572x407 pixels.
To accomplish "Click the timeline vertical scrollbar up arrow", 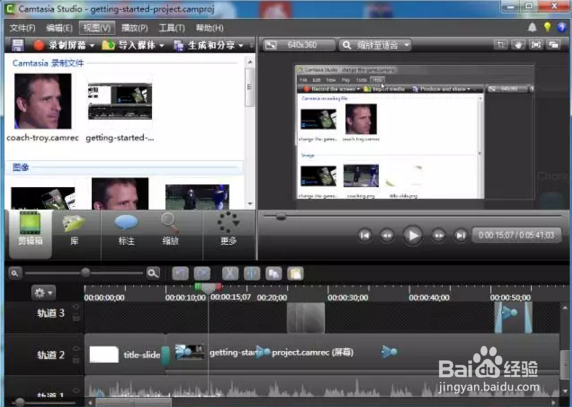I will [564, 308].
